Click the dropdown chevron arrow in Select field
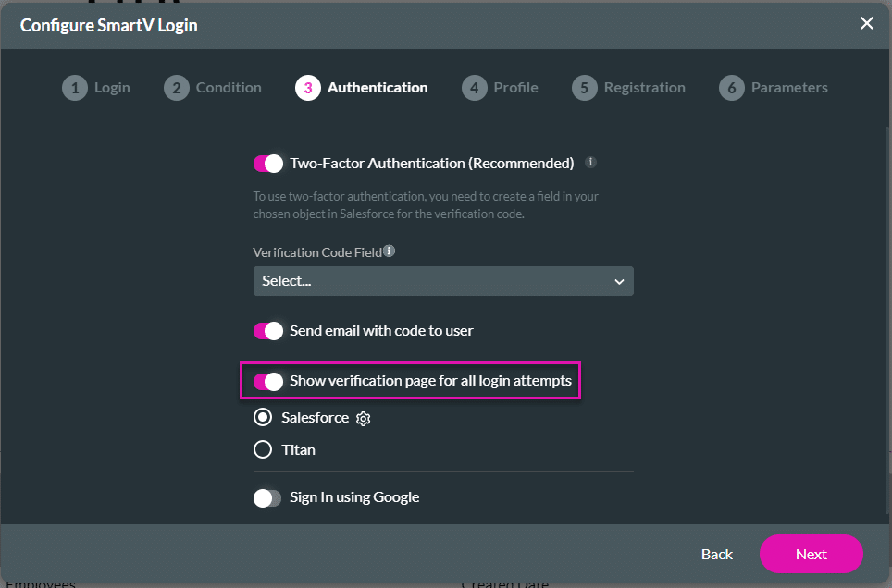892x588 pixels. pyautogui.click(x=619, y=282)
